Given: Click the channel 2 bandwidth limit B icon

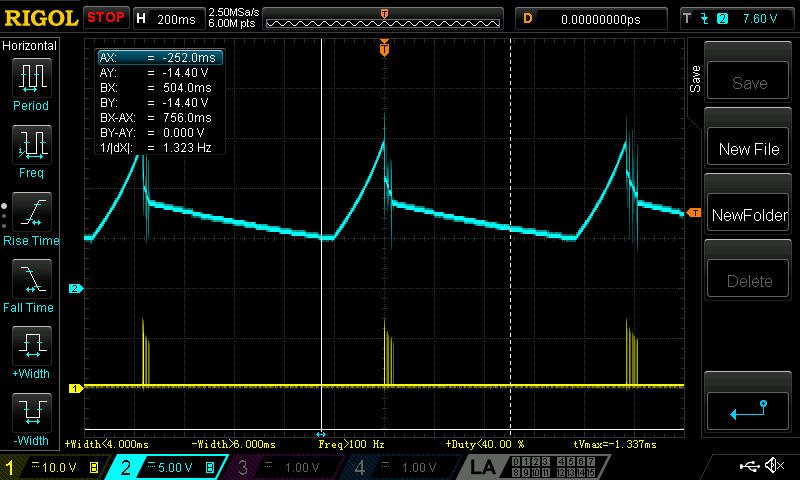Looking at the screenshot, I should [210, 467].
